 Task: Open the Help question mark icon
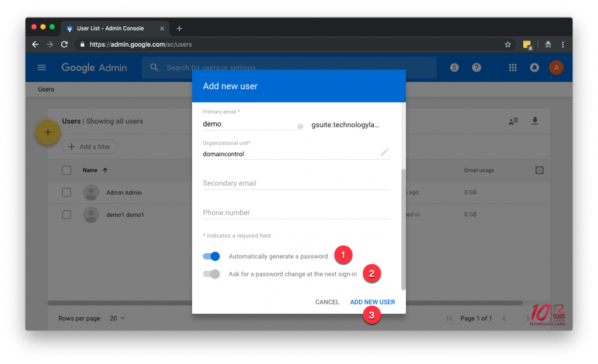477,67
